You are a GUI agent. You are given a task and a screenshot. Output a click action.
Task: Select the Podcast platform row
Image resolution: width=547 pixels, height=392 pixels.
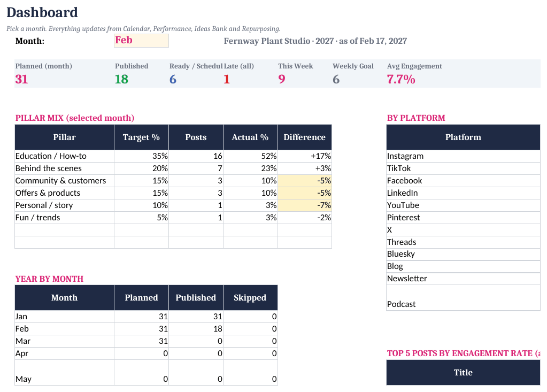(463, 297)
